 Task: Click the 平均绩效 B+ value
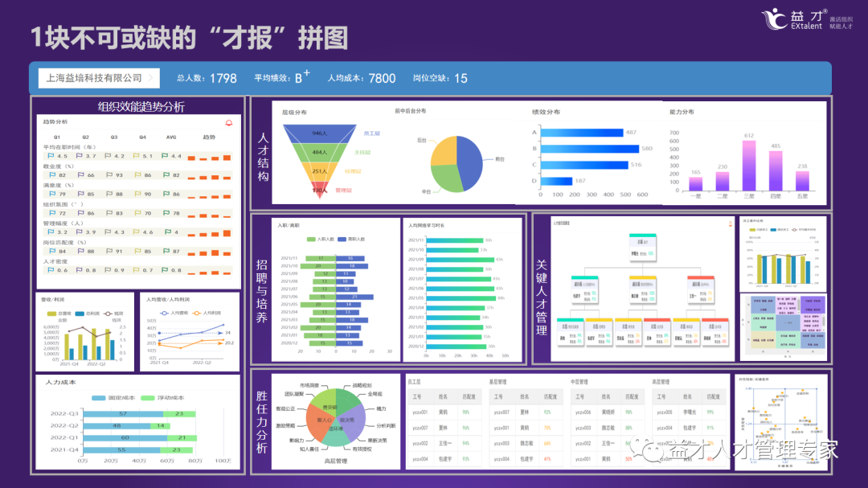(302, 77)
